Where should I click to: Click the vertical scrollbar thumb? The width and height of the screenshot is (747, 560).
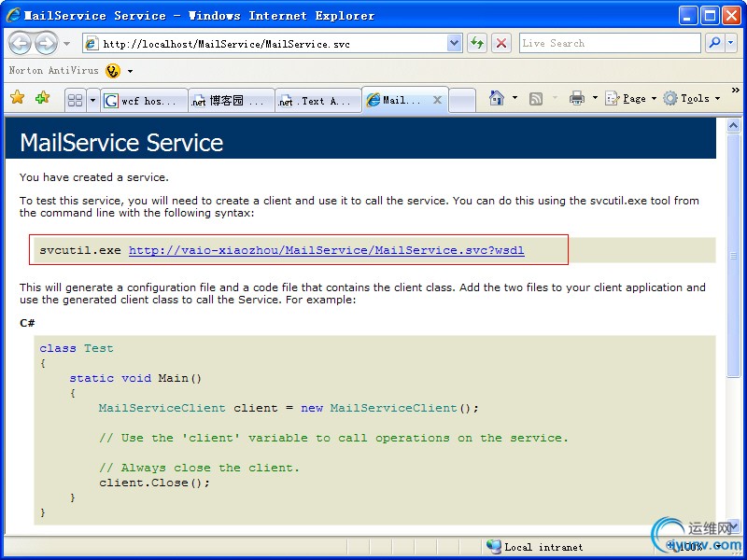click(734, 255)
